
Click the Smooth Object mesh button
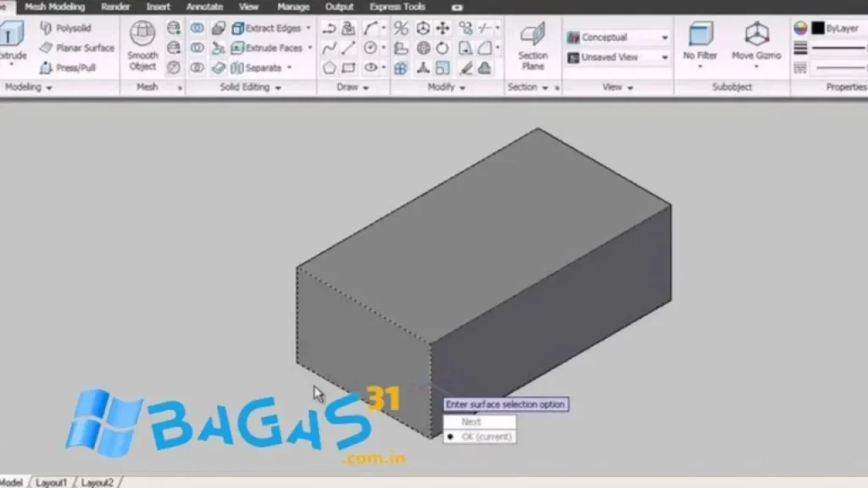(x=142, y=46)
